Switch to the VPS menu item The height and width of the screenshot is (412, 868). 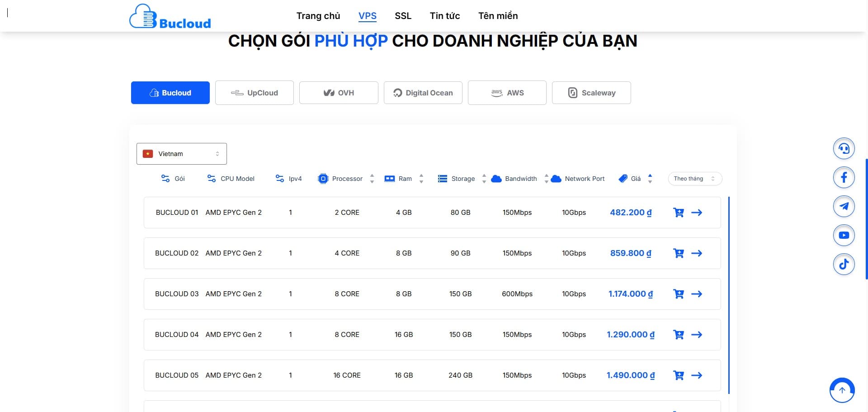[x=367, y=15]
